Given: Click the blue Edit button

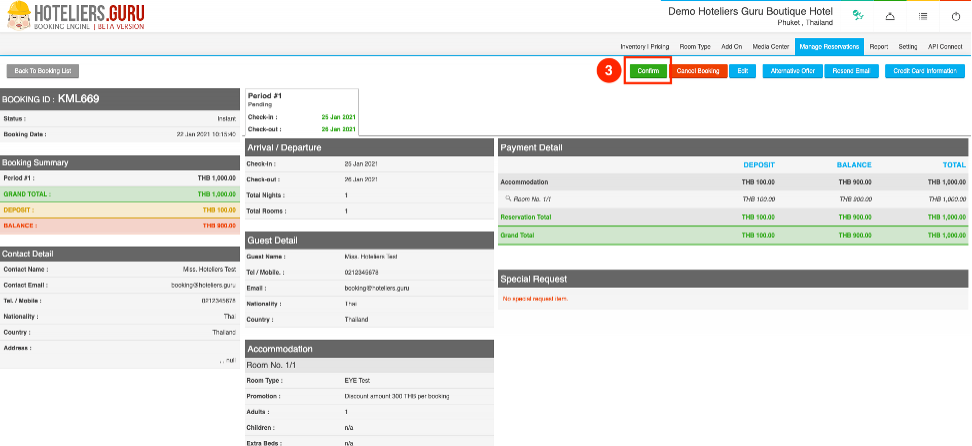Looking at the screenshot, I should pos(742,71).
